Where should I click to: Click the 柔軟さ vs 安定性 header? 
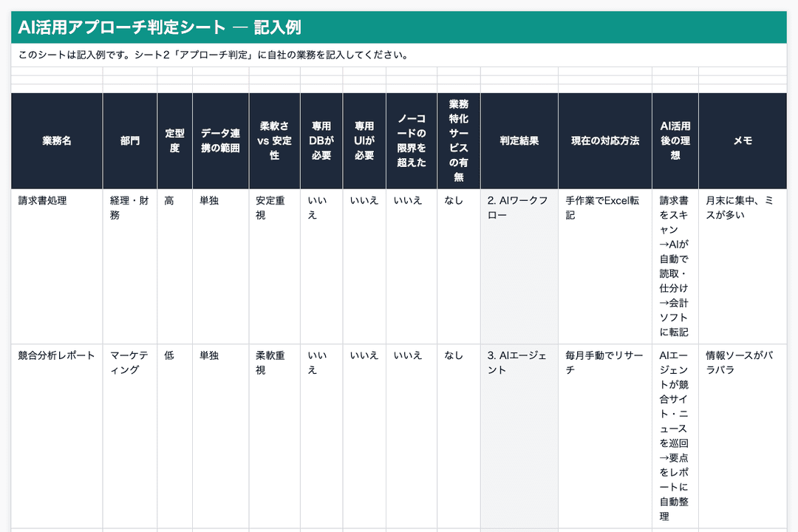pos(273,140)
